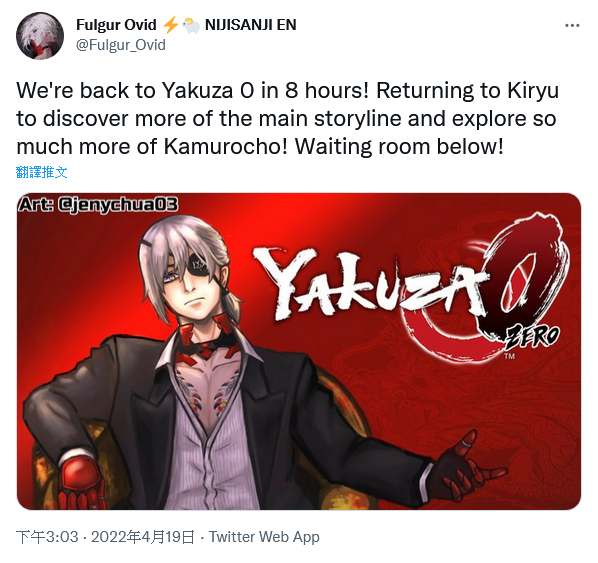Click the Art: @jenychua03 credit text
This screenshot has height=563, width=598.
point(98,205)
